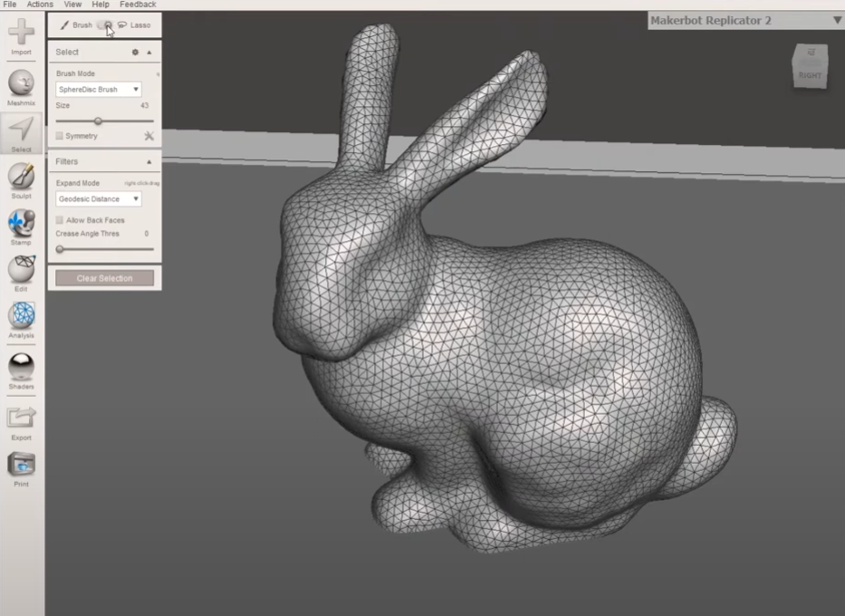This screenshot has width=845, height=616.
Task: Open Makerbot Replicator 2 printer dropdown
Action: [746, 21]
